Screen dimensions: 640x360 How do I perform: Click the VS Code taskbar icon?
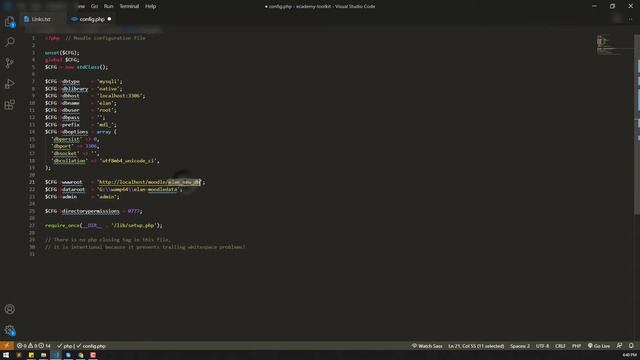click(56, 355)
